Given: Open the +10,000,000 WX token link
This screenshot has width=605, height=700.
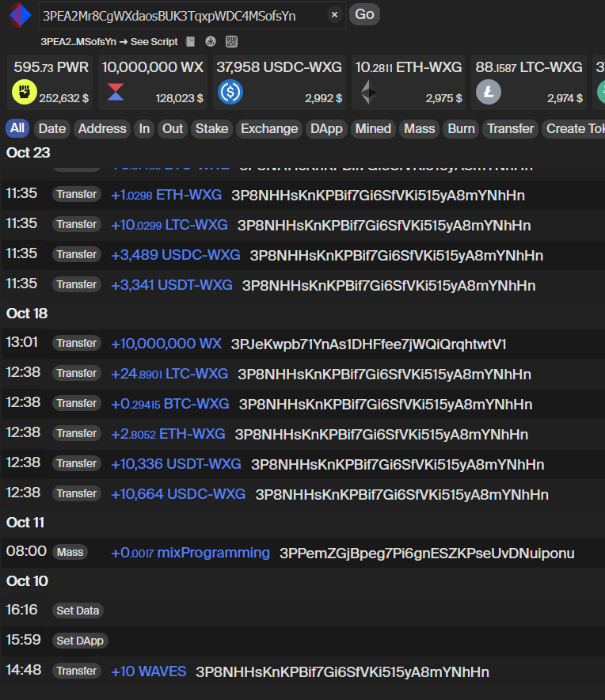Looking at the screenshot, I should click(166, 344).
